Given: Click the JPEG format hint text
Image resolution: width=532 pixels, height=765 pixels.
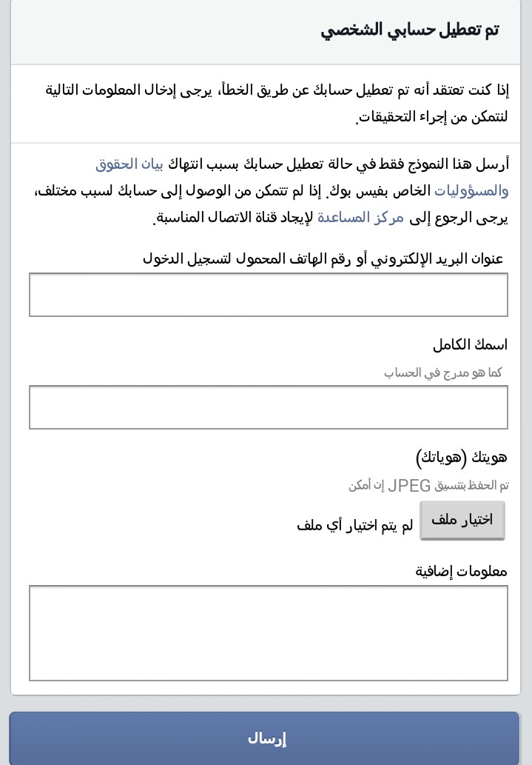Looking at the screenshot, I should 428,486.
